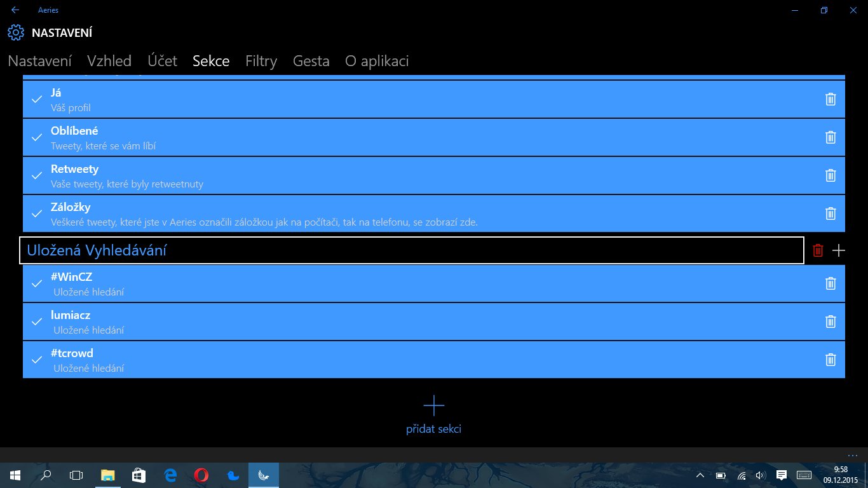Click the Retweety row title
The width and height of the screenshot is (868, 488).
click(x=74, y=169)
